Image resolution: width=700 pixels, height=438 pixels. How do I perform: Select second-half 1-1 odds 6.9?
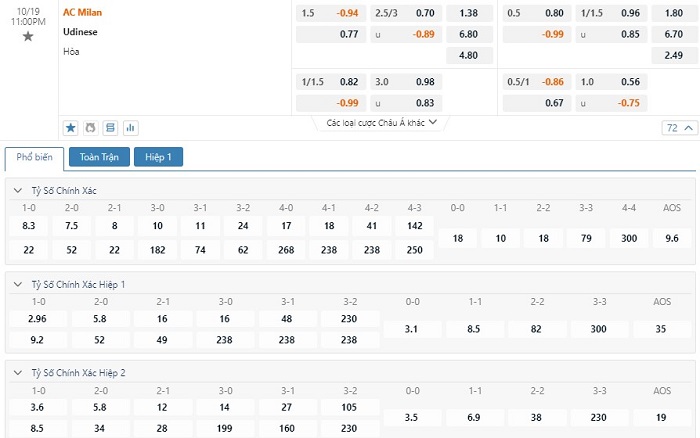click(x=476, y=416)
